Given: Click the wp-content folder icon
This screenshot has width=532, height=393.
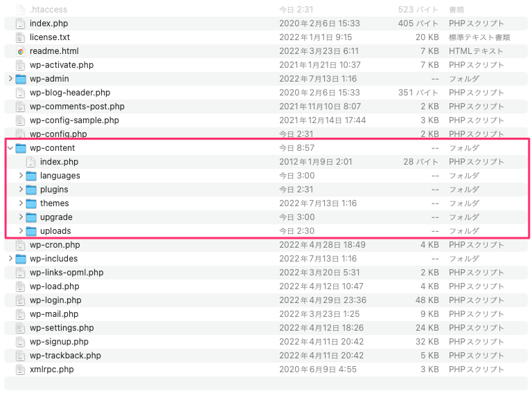Looking at the screenshot, I should [21, 148].
